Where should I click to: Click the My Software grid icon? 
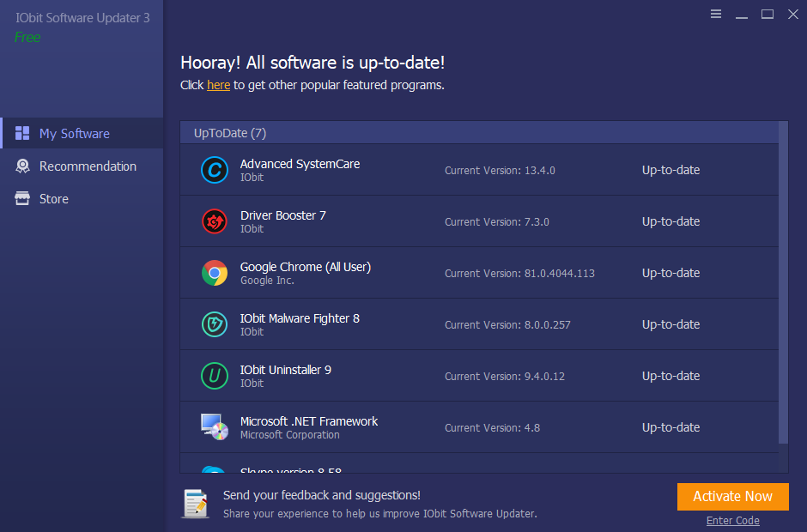point(22,133)
